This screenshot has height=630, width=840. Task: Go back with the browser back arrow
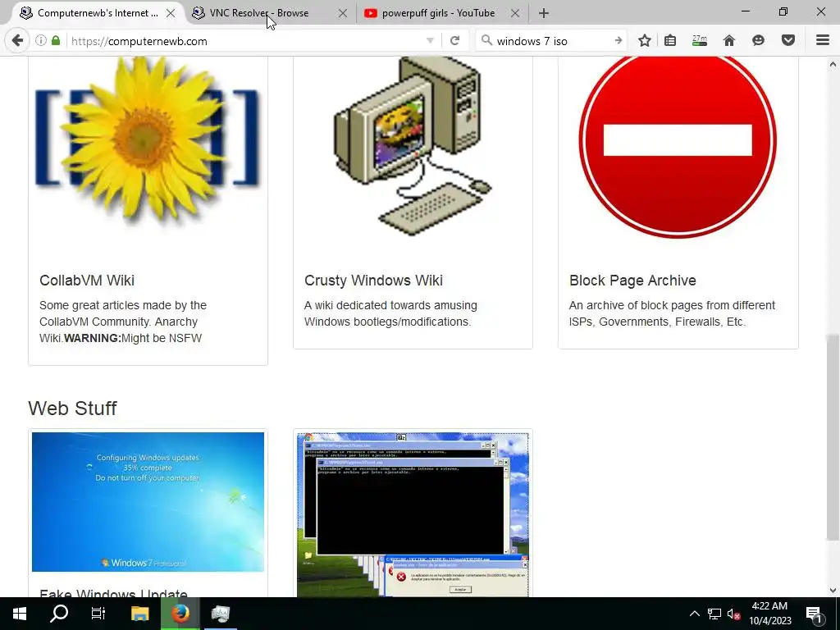[17, 41]
